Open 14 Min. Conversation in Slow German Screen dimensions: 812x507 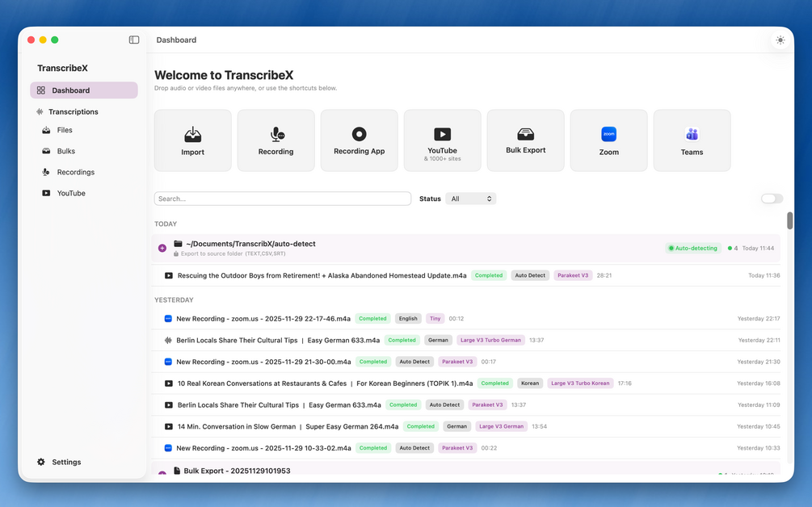point(288,427)
